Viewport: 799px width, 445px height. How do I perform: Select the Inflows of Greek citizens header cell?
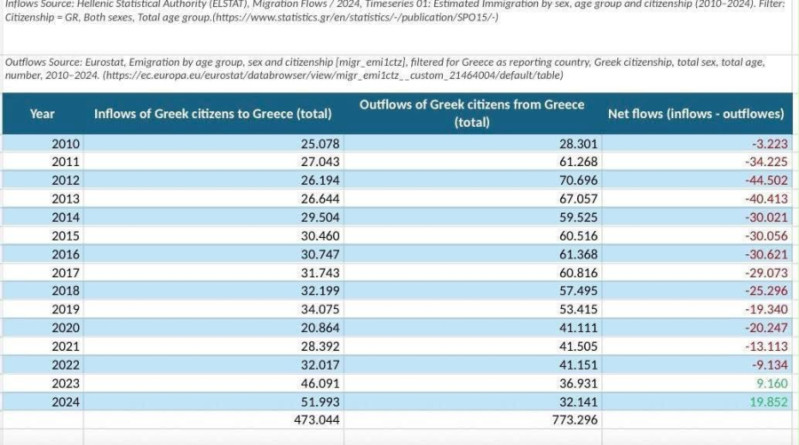213,114
